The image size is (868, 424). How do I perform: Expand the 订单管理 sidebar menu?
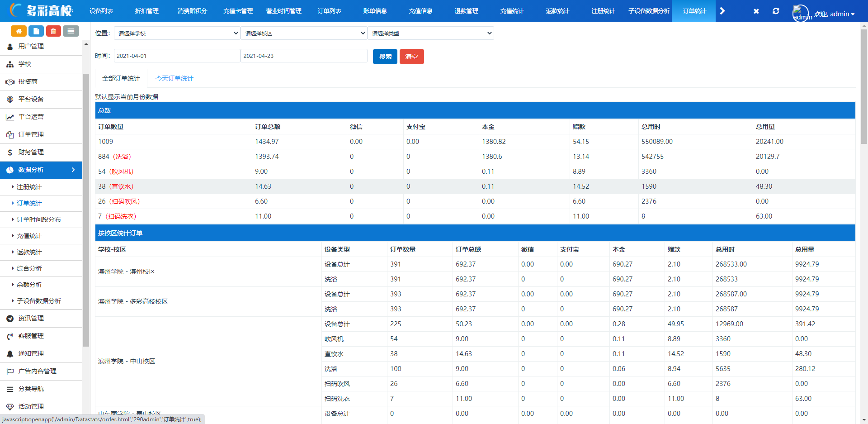(x=41, y=135)
